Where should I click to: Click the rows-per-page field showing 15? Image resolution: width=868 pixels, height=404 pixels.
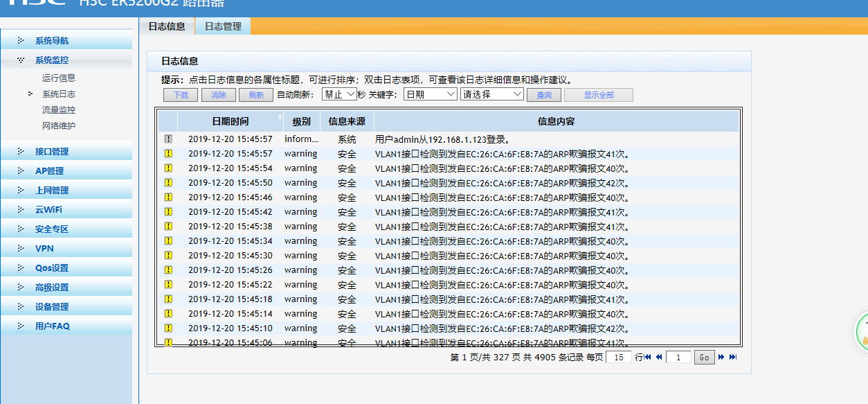point(619,357)
